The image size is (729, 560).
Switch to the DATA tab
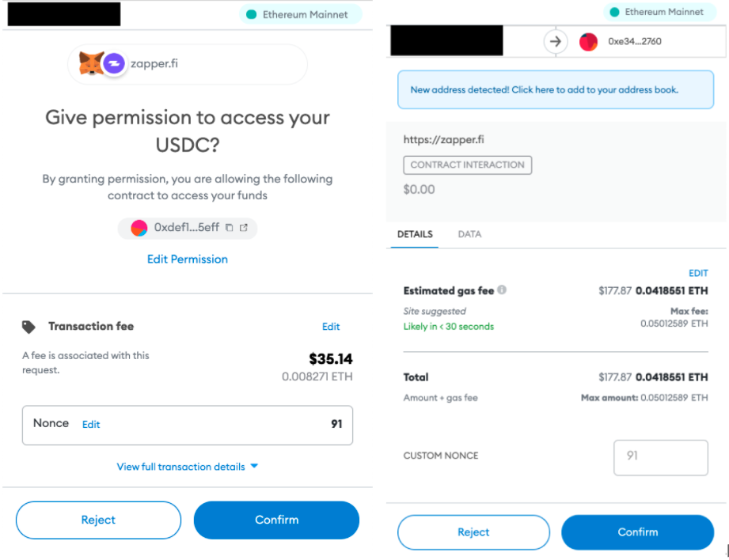pos(469,234)
